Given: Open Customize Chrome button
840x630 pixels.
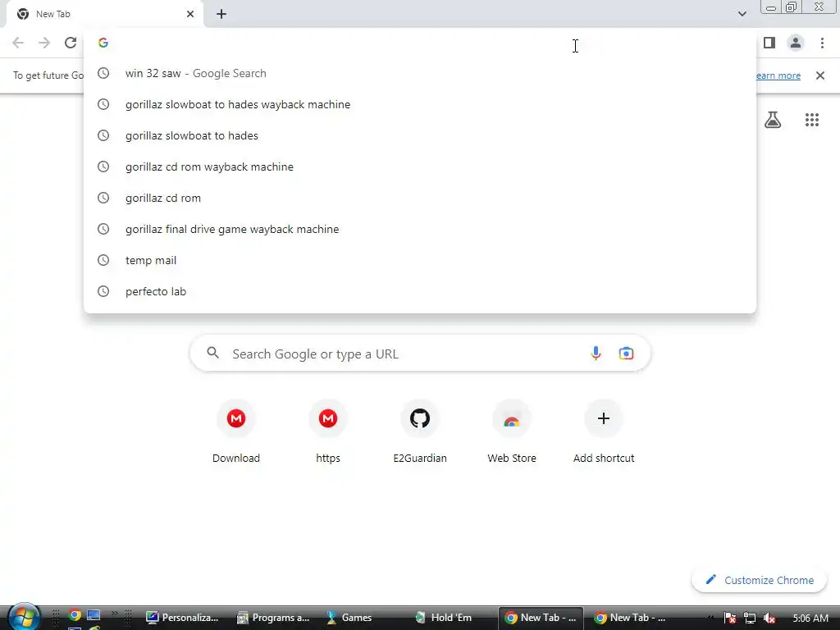Looking at the screenshot, I should pos(759,580).
